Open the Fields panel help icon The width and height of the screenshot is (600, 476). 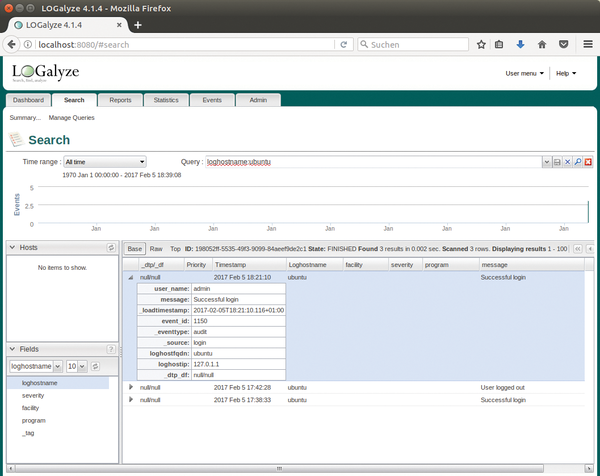pyautogui.click(x=111, y=348)
